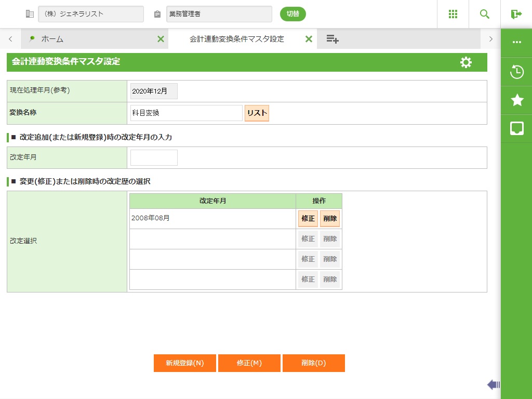Click the purple collapse arrow icon
This screenshot has width=532, height=399.
pyautogui.click(x=493, y=384)
